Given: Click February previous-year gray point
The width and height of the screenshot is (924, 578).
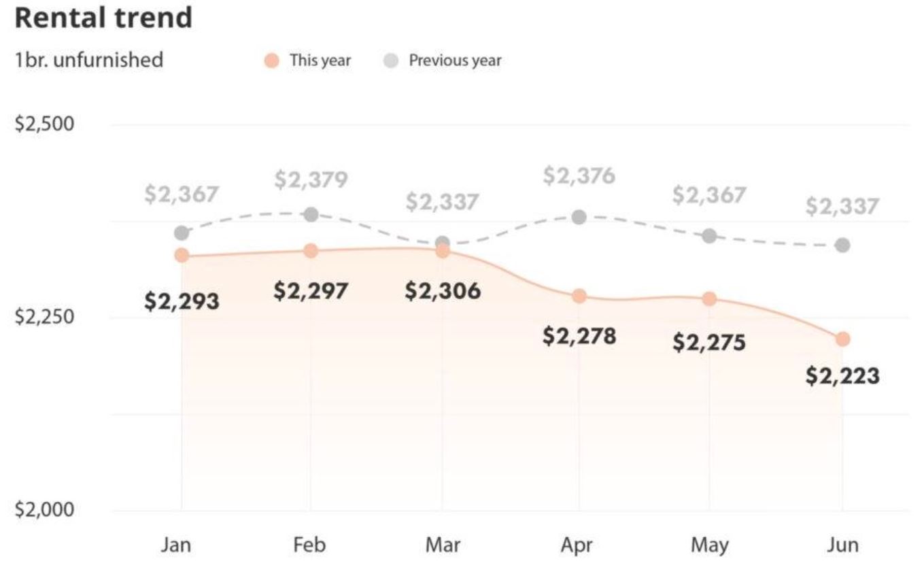Looking at the screenshot, I should tap(311, 215).
